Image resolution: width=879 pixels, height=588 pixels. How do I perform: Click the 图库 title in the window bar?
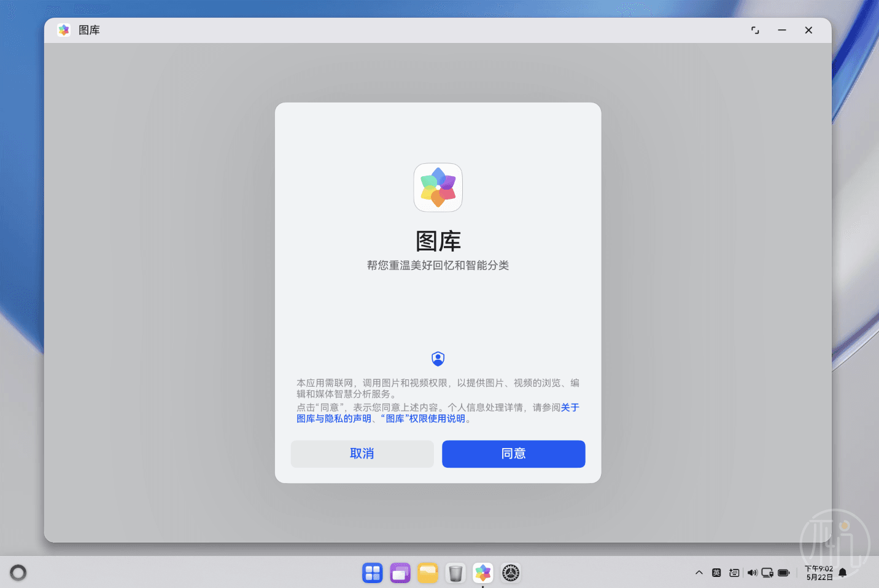pyautogui.click(x=89, y=30)
